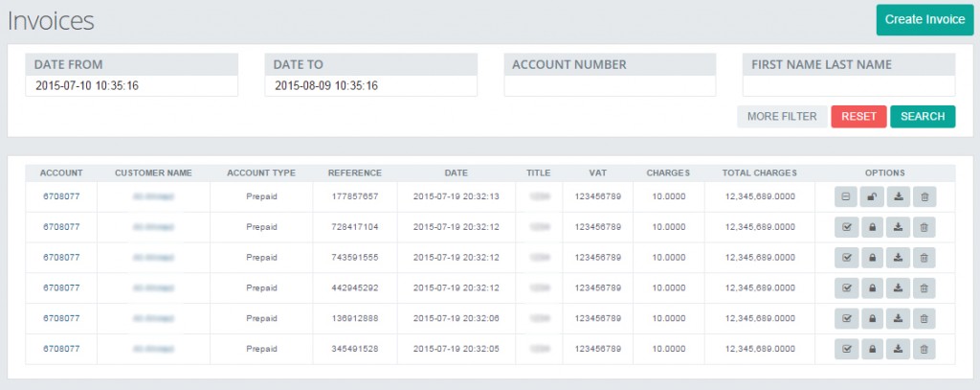Viewport: 980px width, 390px height.
Task: Delete the invoice with reference 442945292
Action: click(x=924, y=288)
